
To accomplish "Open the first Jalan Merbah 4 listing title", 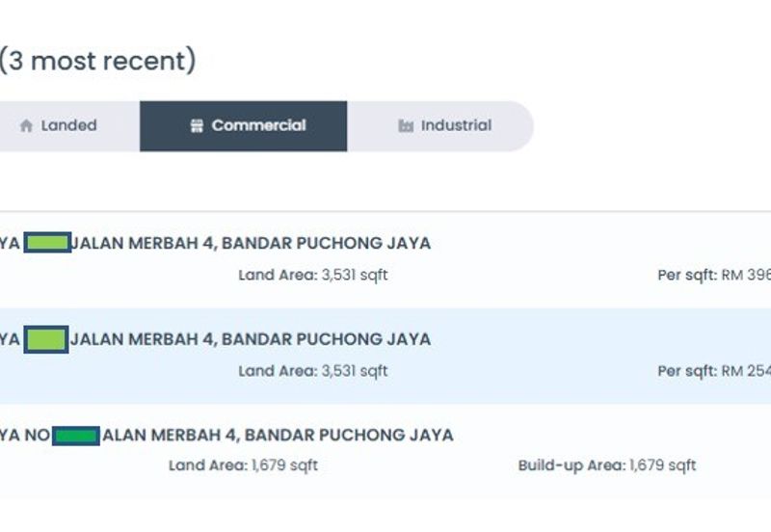I will (251, 243).
